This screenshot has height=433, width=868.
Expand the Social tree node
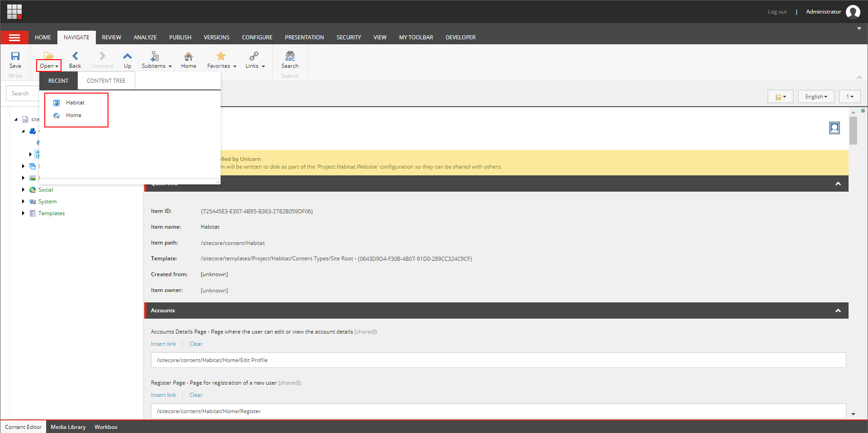[x=23, y=190]
